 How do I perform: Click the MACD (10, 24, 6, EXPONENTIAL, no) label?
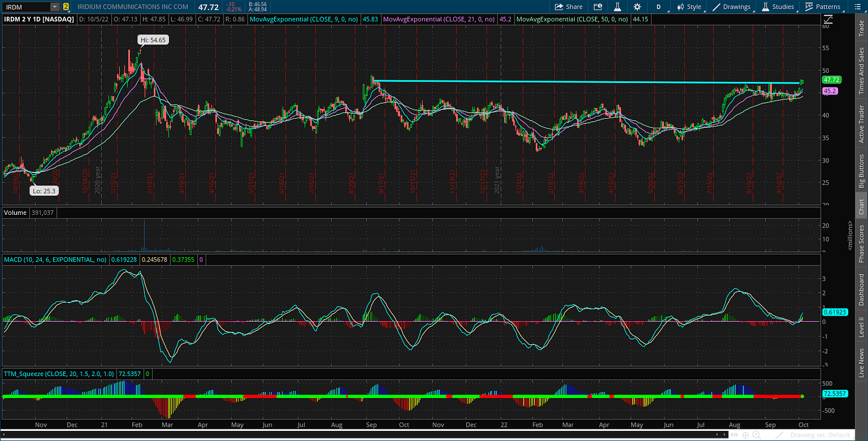coord(57,260)
